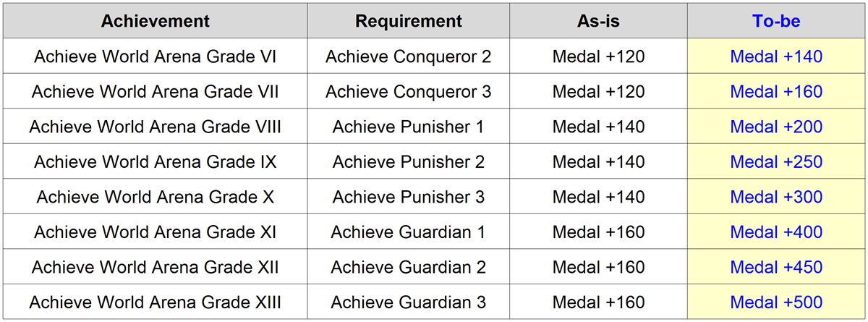Click the Achieve World Arena Grade XIII cell
This screenshot has width=868, height=322.
click(x=155, y=302)
